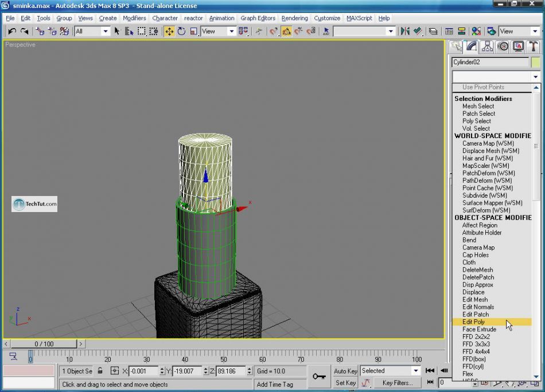Viewport: 545px width, 392px height.
Task: Switch to the Utilities hammer panel
Action: coord(533,46)
